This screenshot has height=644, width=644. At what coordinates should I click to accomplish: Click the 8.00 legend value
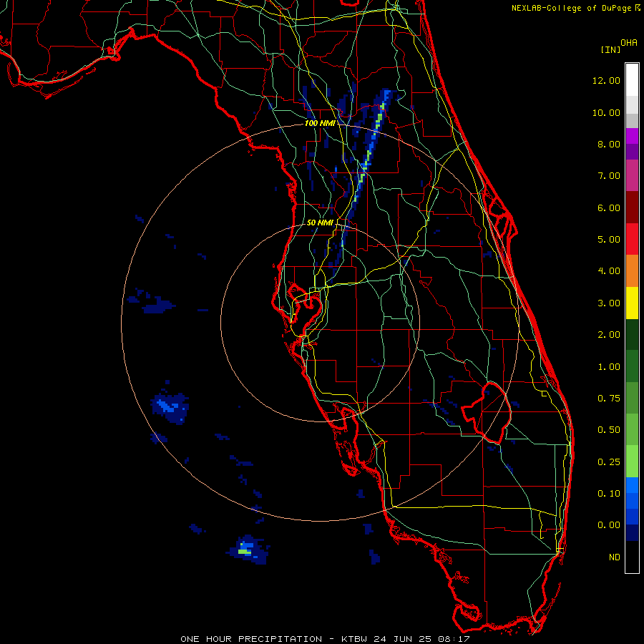point(609,144)
